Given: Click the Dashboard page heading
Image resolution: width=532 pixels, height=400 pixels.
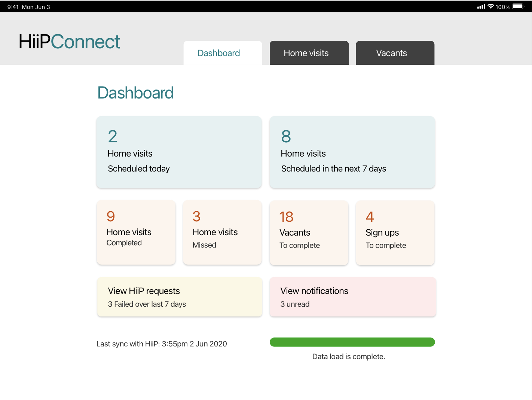Looking at the screenshot, I should 135,93.
